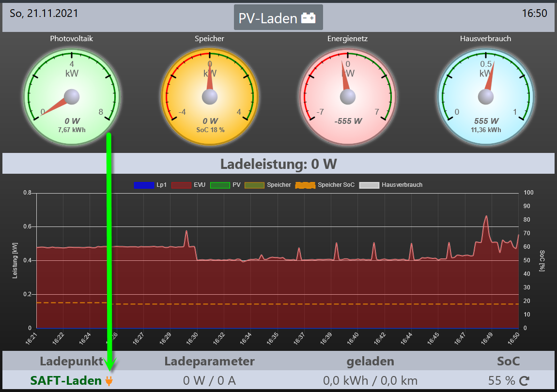This screenshot has height=392, width=557.
Task: Open the Photovoltaik gauge
Action: tap(72, 97)
